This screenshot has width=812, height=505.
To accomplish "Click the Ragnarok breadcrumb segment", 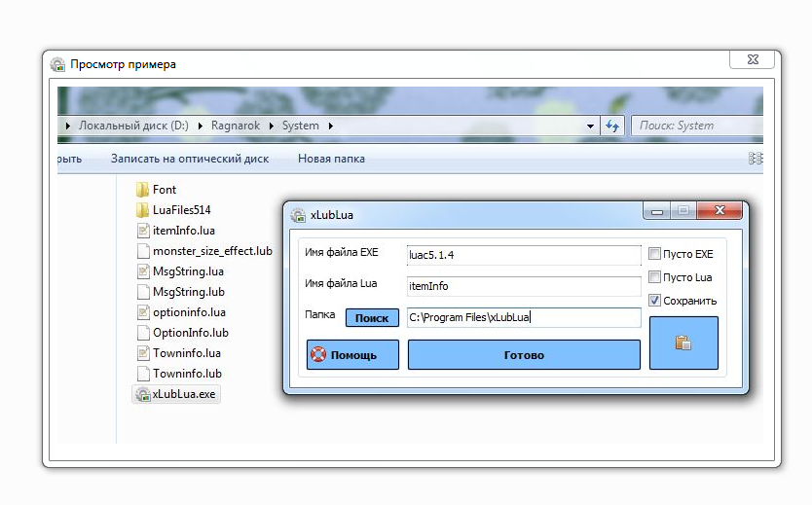I will point(236,126).
